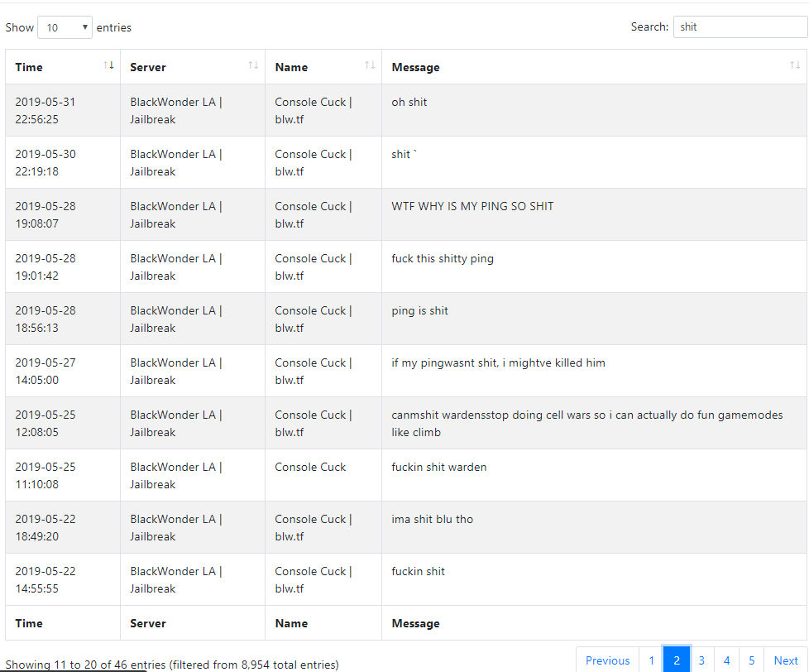Viewport: 809px width, 672px height.
Task: Jump to pagination page 4
Action: [x=726, y=660]
